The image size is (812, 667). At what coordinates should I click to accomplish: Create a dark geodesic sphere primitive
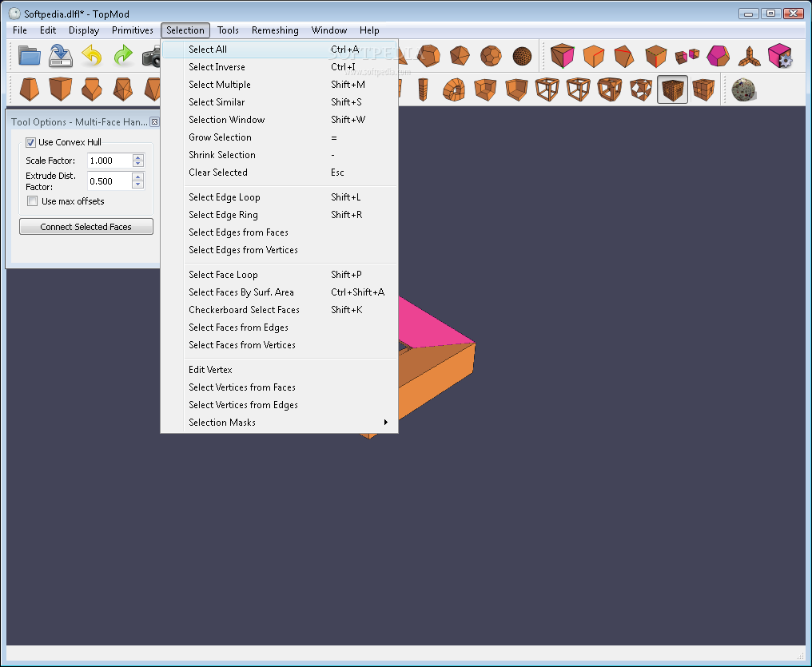coord(522,56)
